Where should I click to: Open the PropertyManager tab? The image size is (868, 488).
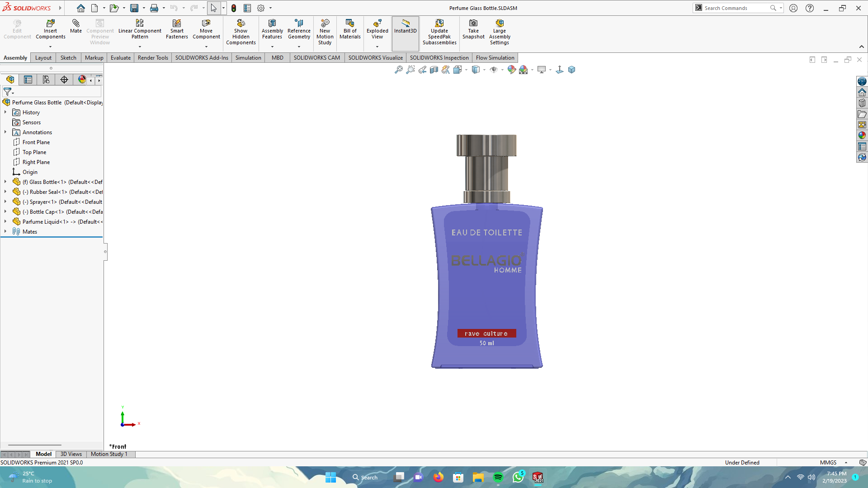28,80
